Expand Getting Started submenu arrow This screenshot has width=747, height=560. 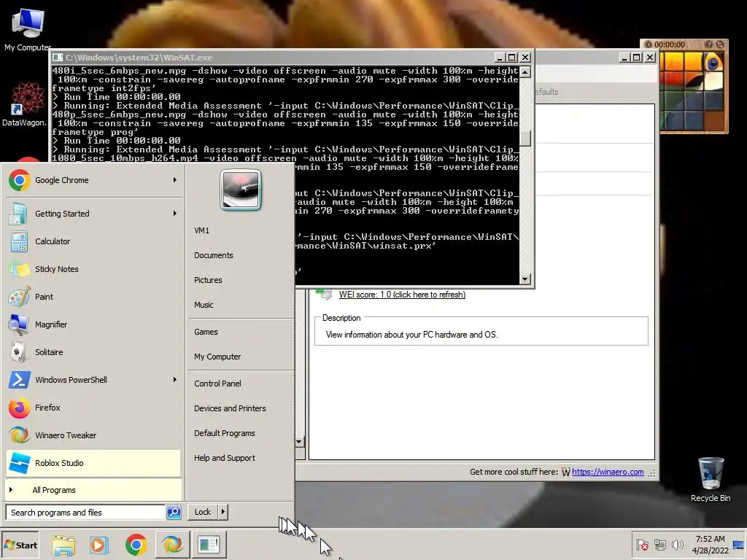click(175, 214)
